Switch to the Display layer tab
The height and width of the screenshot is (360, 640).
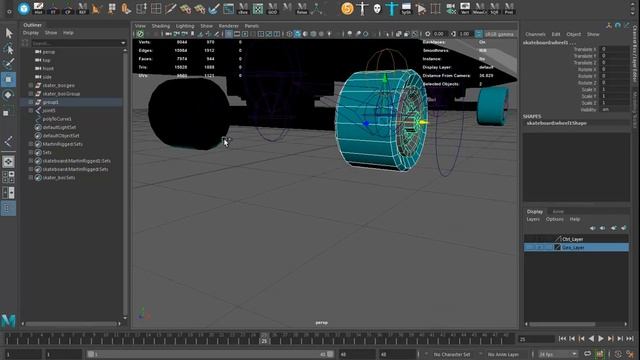535,211
